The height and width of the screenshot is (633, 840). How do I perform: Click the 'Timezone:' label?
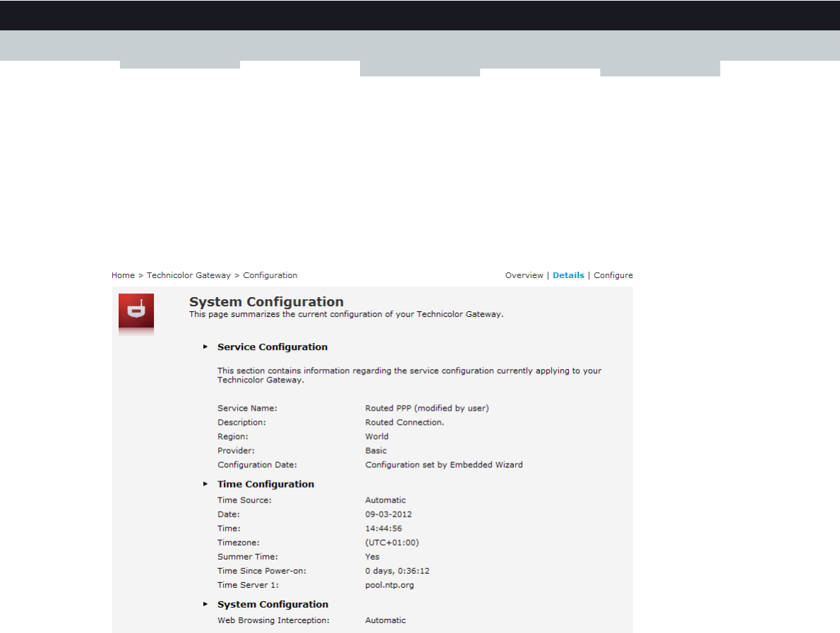click(239, 543)
